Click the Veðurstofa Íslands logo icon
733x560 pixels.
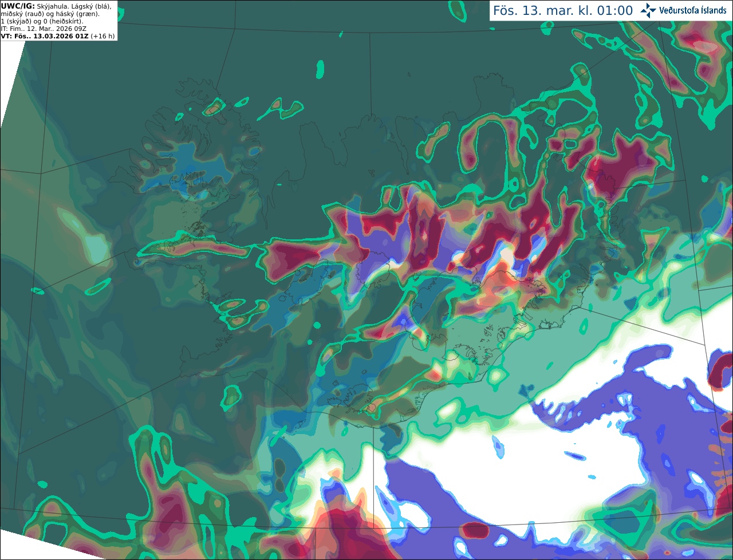pyautogui.click(x=648, y=10)
